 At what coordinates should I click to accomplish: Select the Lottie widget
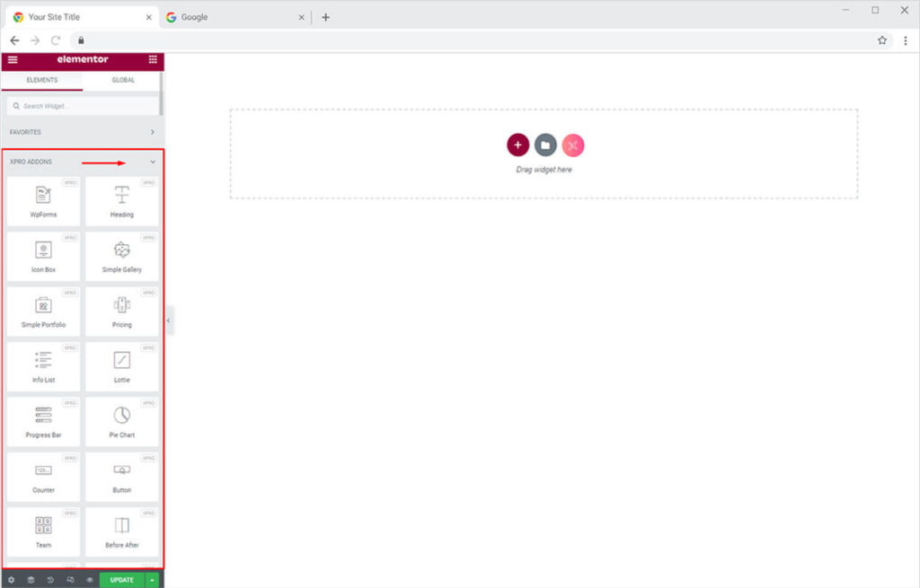(x=122, y=366)
